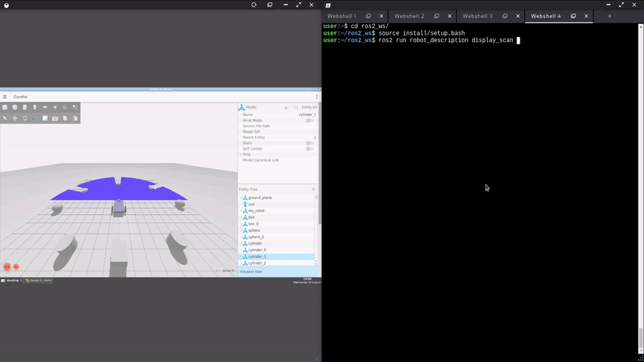Click the Paste entity icon

point(75,118)
